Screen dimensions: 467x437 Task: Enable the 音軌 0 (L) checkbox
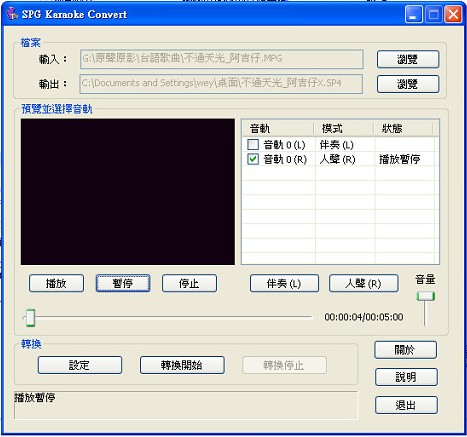click(253, 144)
